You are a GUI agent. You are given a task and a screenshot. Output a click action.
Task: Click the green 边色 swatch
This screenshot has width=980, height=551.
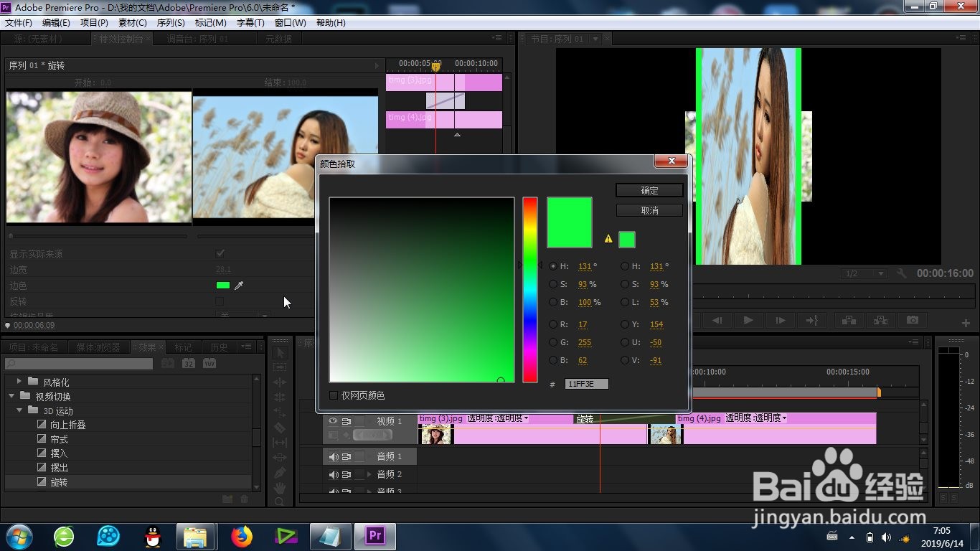coord(223,286)
